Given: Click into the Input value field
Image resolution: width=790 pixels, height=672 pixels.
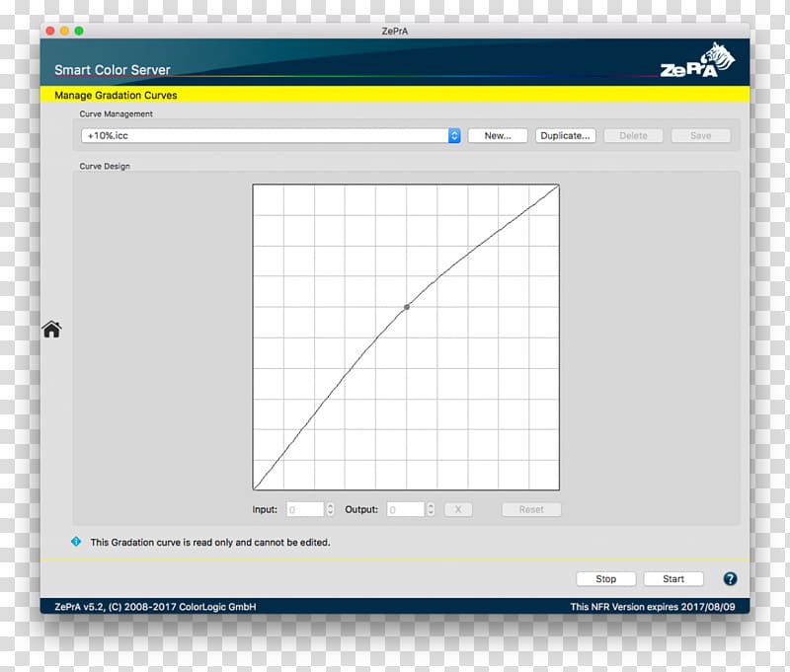Looking at the screenshot, I should pyautogui.click(x=305, y=510).
